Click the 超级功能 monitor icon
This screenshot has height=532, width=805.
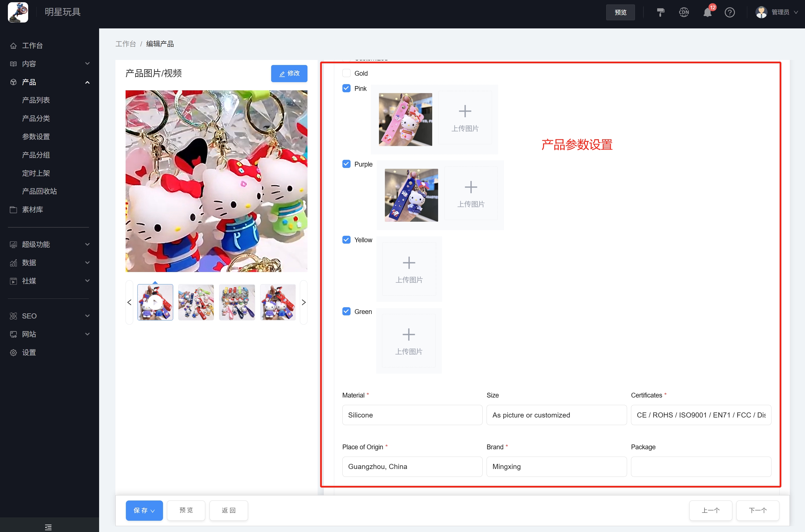pyautogui.click(x=13, y=245)
